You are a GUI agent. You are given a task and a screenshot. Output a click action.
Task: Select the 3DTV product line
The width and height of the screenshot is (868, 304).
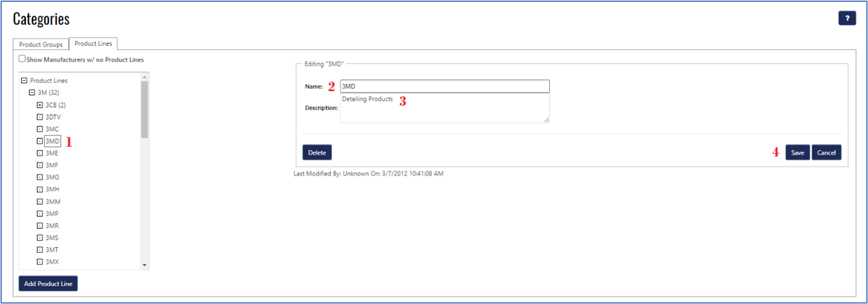pyautogui.click(x=53, y=117)
